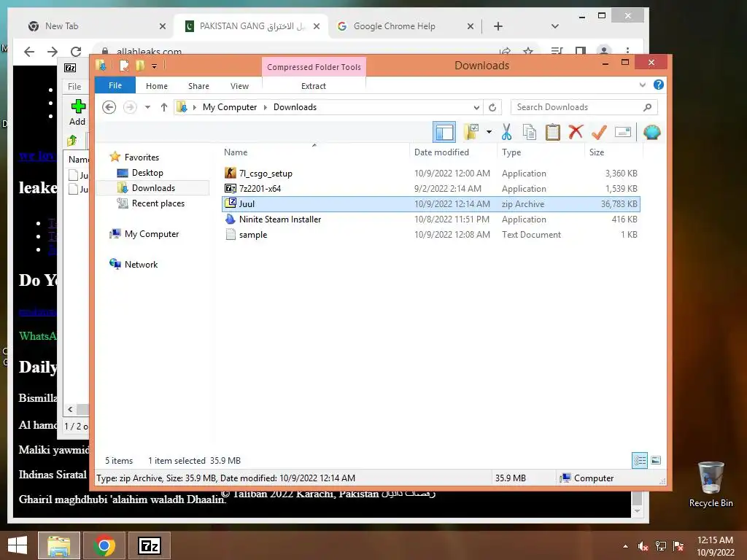Image resolution: width=747 pixels, height=560 pixels.
Task: Open Chrome from the taskbar
Action: pos(104,545)
